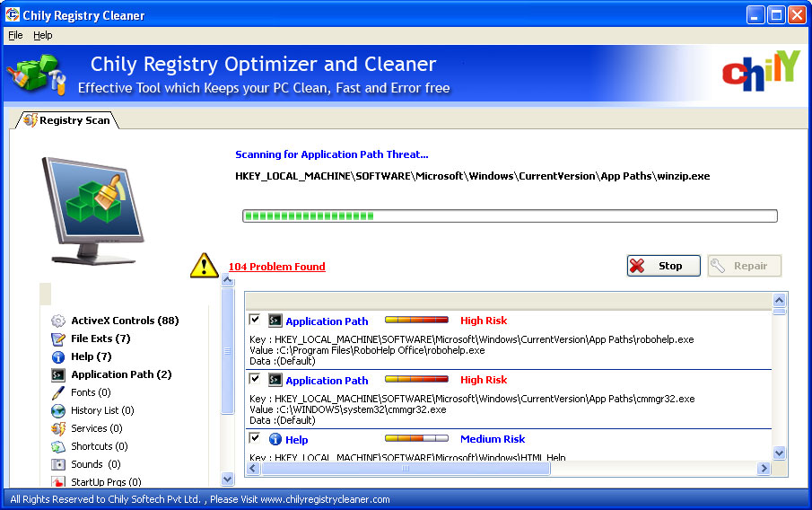Click the High Risk label of robohelp.exe entry
Screen dimensions: 812x510
pyautogui.click(x=484, y=321)
